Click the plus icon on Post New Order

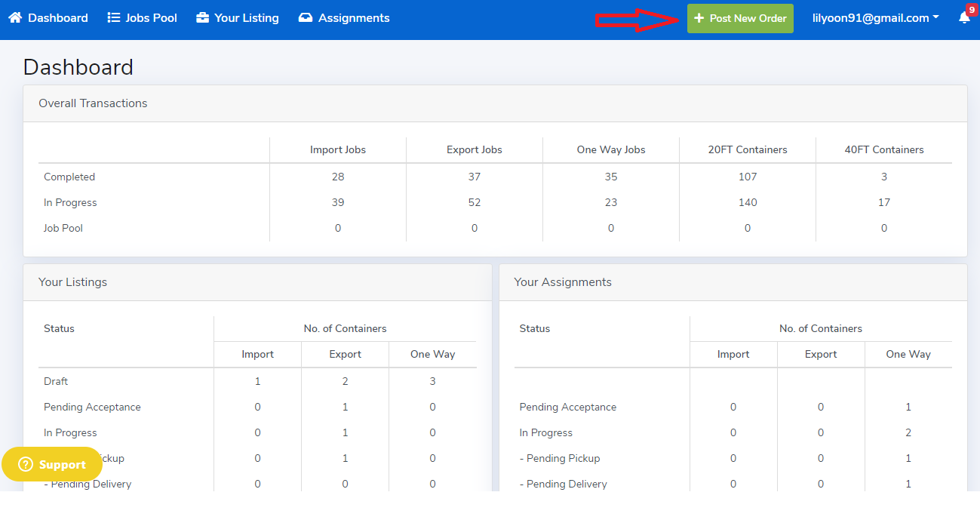(699, 18)
